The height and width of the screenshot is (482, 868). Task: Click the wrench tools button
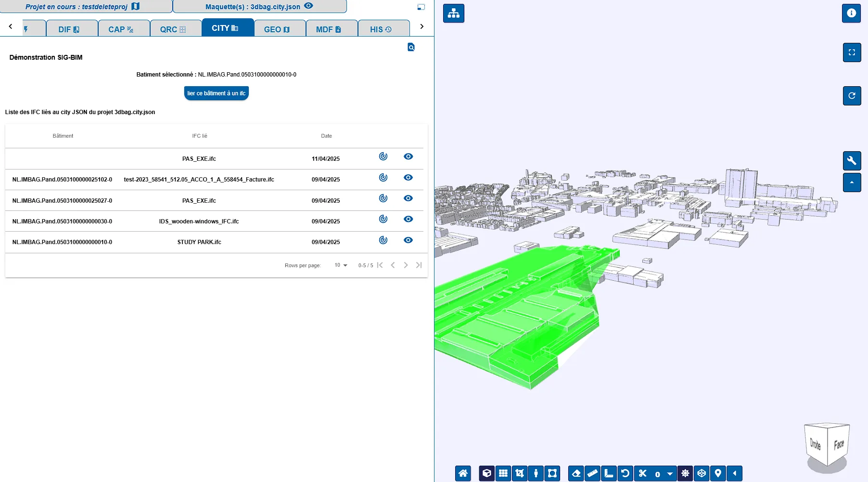pyautogui.click(x=852, y=160)
